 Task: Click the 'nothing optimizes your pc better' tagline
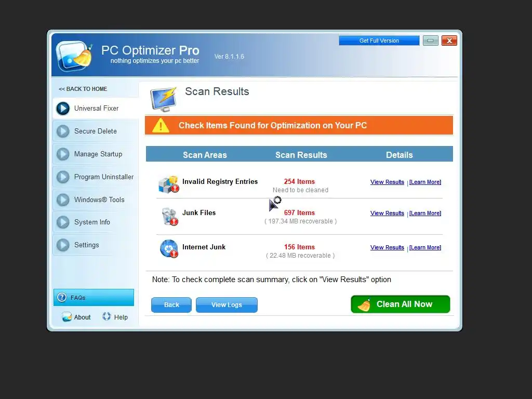click(155, 61)
